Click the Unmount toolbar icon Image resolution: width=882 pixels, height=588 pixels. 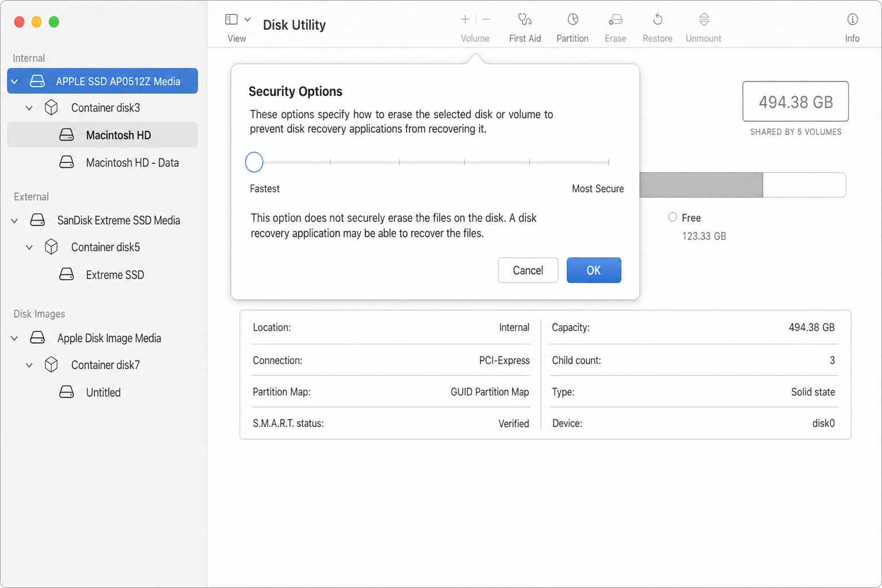pyautogui.click(x=704, y=20)
